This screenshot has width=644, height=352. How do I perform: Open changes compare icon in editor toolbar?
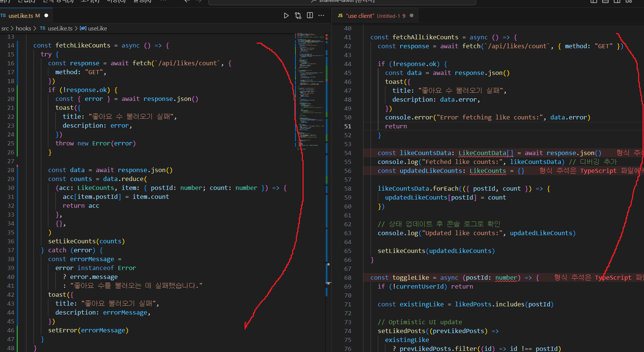click(x=298, y=16)
